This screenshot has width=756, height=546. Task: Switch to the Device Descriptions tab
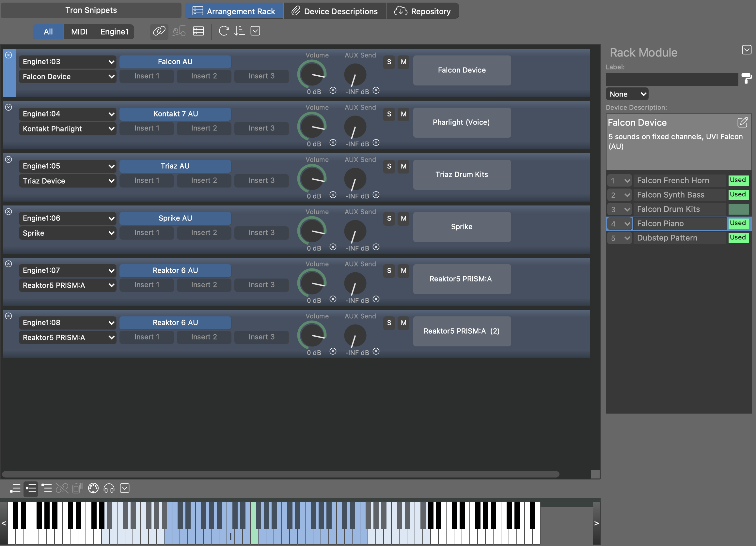pyautogui.click(x=335, y=11)
